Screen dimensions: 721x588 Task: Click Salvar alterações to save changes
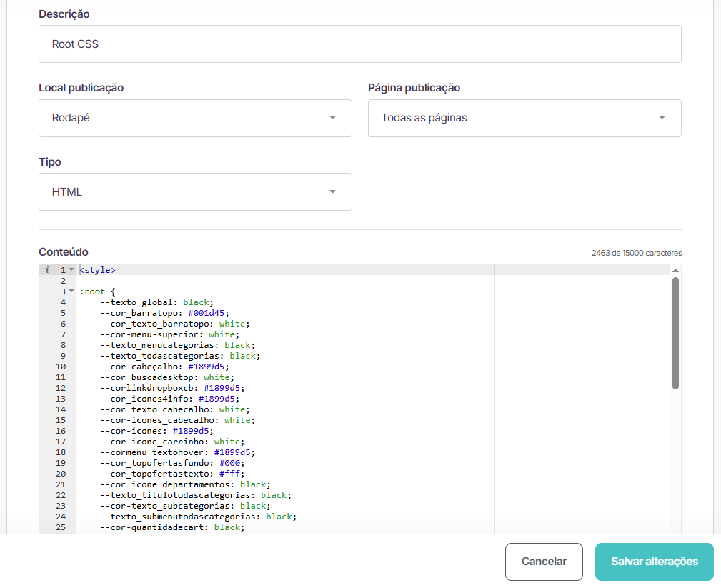coord(654,562)
